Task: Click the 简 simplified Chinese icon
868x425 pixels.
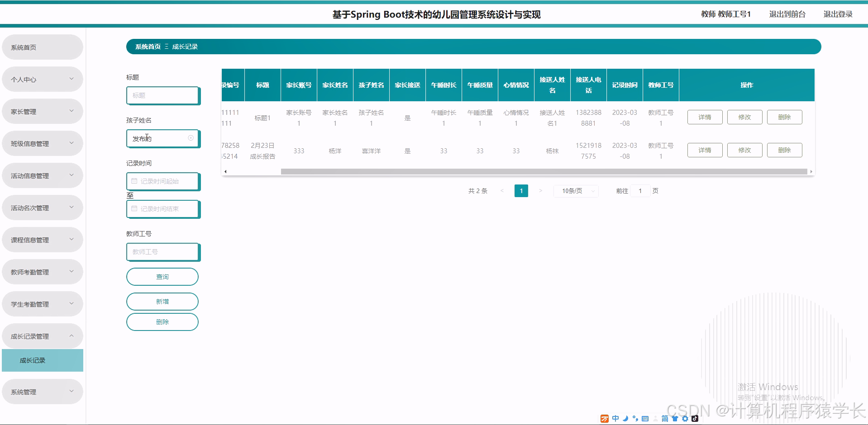Action: point(665,418)
